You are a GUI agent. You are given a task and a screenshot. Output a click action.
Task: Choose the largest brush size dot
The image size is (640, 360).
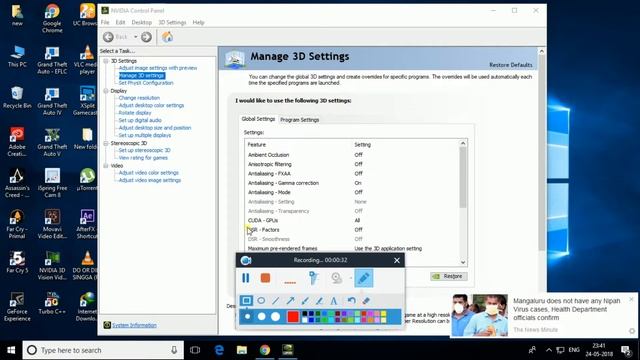tap(276, 316)
